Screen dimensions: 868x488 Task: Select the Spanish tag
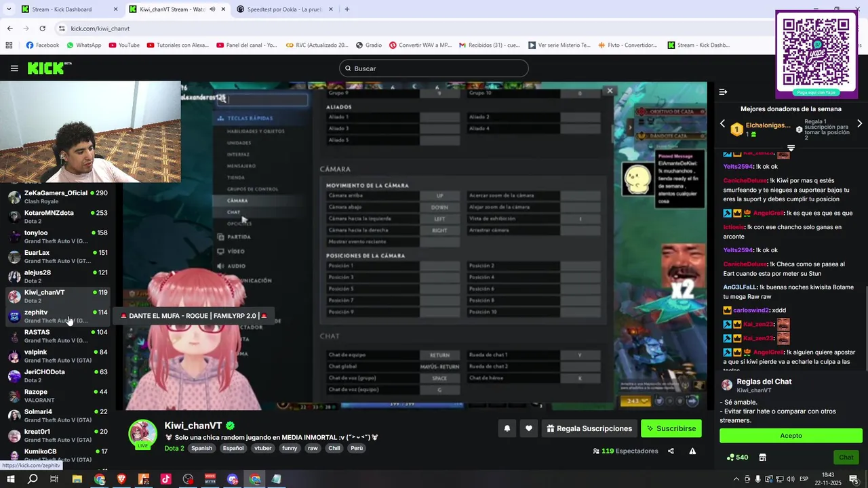[201, 448]
